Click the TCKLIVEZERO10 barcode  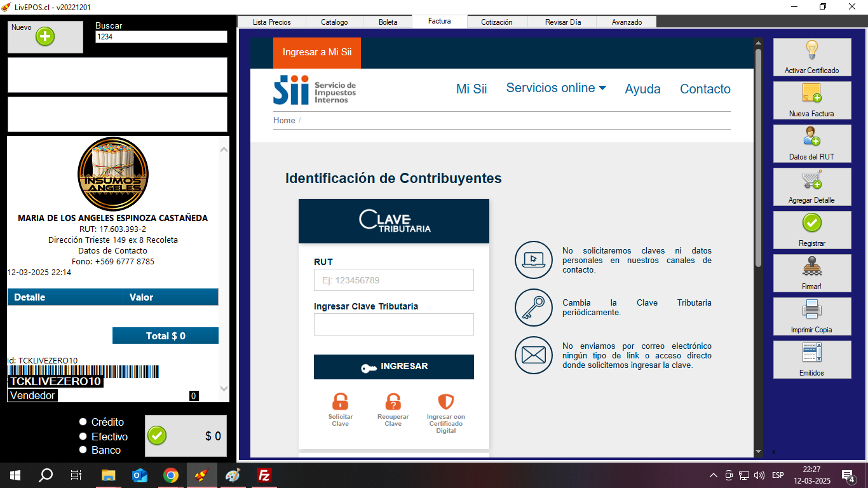(83, 371)
